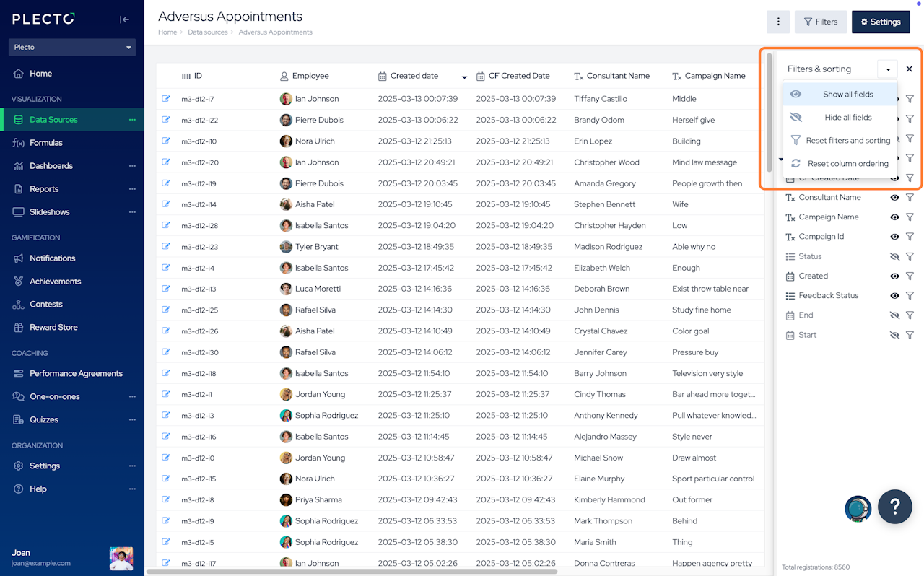Open the filter for the Created field
The image size is (924, 576).
tap(910, 276)
